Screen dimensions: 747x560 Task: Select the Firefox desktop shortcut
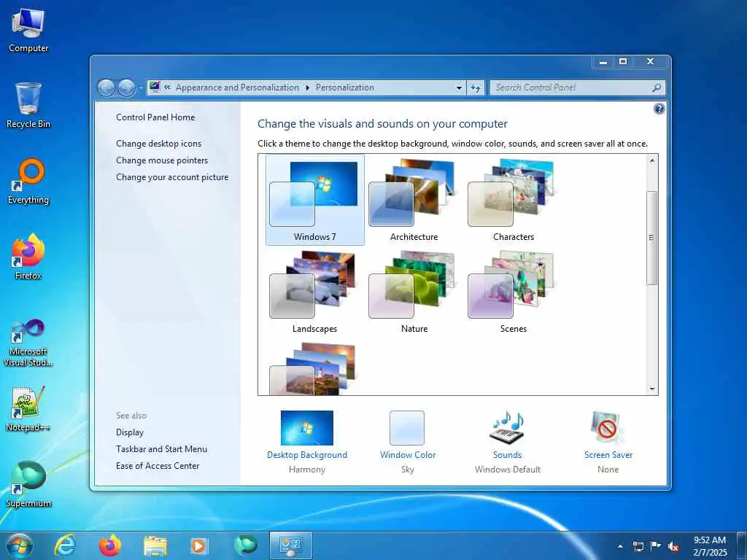point(28,257)
